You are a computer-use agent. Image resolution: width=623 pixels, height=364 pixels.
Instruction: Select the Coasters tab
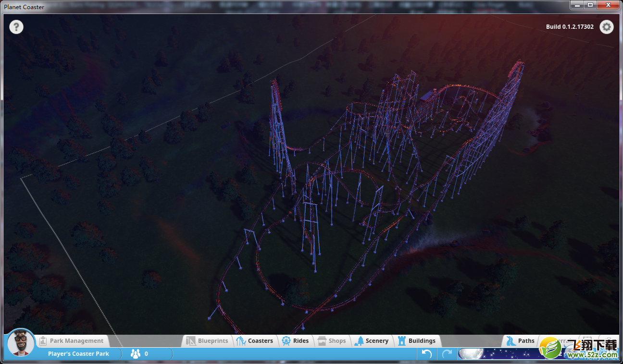tap(255, 341)
